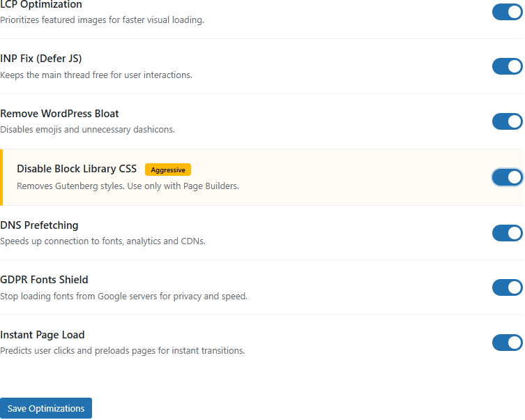Click the 'DNS Prefetching' heading
This screenshot has height=420, width=525.
(39, 225)
